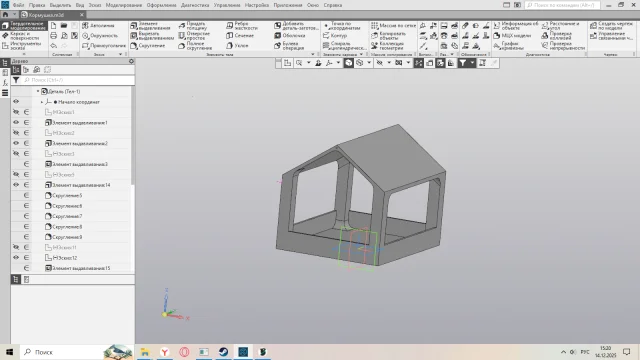The width and height of the screenshot is (640, 360).
Task: Open the zoom tool dropdown arrow in the view toolbar
Action: point(309,63)
